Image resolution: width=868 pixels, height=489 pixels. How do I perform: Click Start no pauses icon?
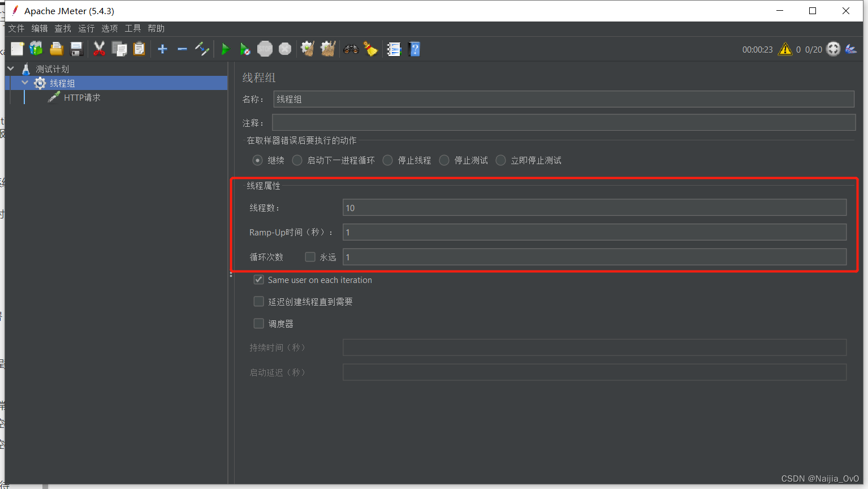[x=245, y=49]
